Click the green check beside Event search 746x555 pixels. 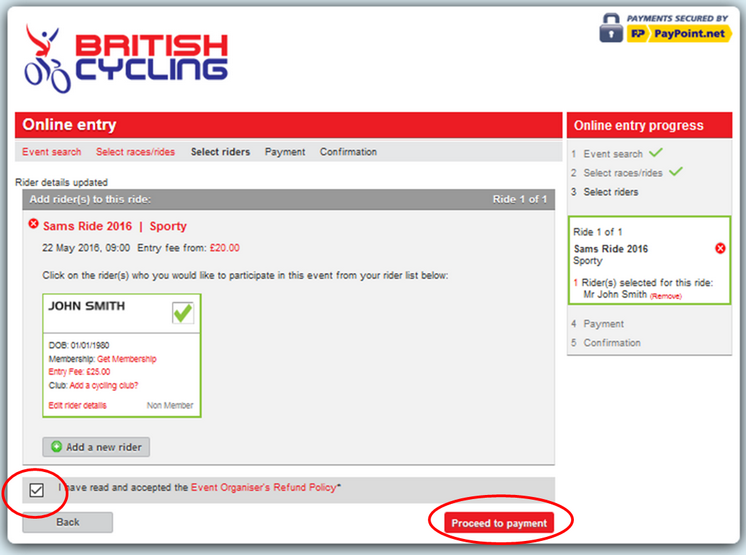click(656, 152)
